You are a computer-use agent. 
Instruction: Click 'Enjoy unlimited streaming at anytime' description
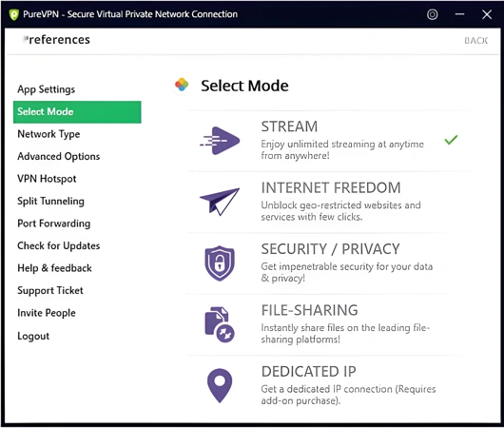[342, 150]
